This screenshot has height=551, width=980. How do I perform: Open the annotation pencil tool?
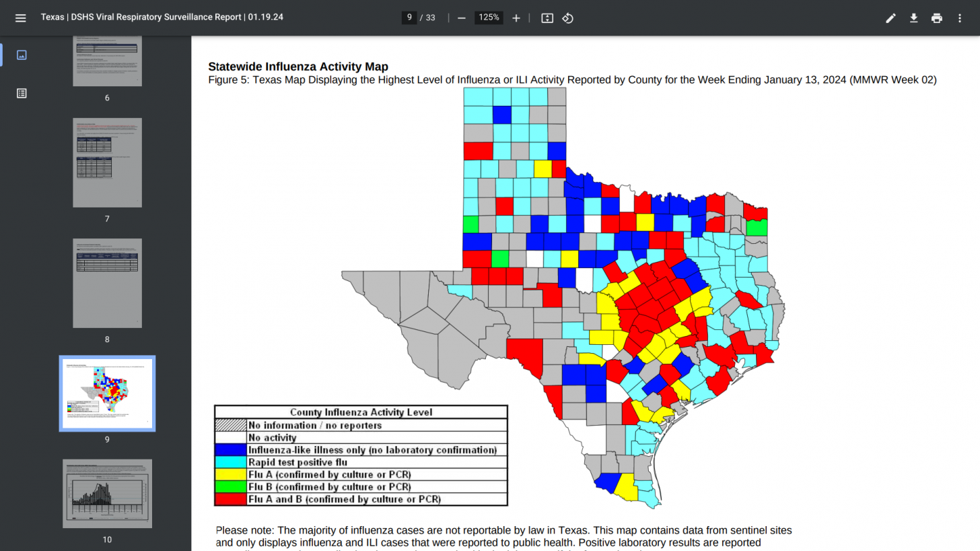(x=890, y=18)
